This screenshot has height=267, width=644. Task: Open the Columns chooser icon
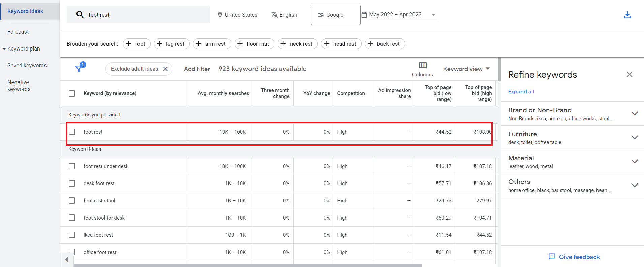(423, 65)
